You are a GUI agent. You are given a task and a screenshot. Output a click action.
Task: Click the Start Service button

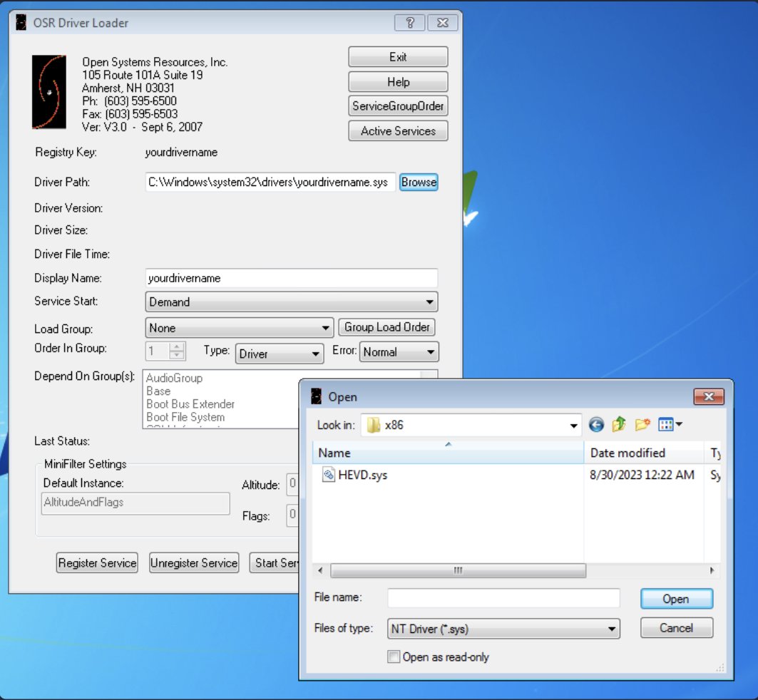275,563
